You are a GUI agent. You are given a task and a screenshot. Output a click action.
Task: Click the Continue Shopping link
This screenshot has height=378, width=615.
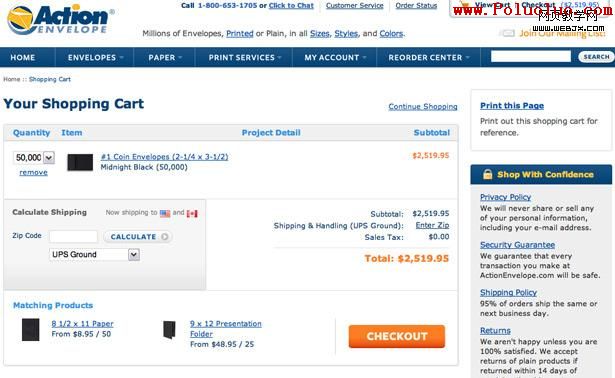point(423,106)
